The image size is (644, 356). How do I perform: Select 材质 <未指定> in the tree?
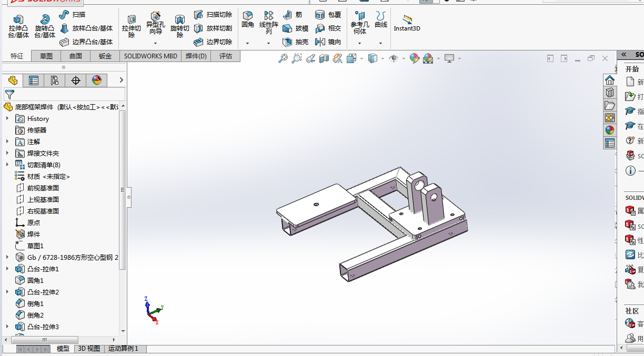pos(43,177)
